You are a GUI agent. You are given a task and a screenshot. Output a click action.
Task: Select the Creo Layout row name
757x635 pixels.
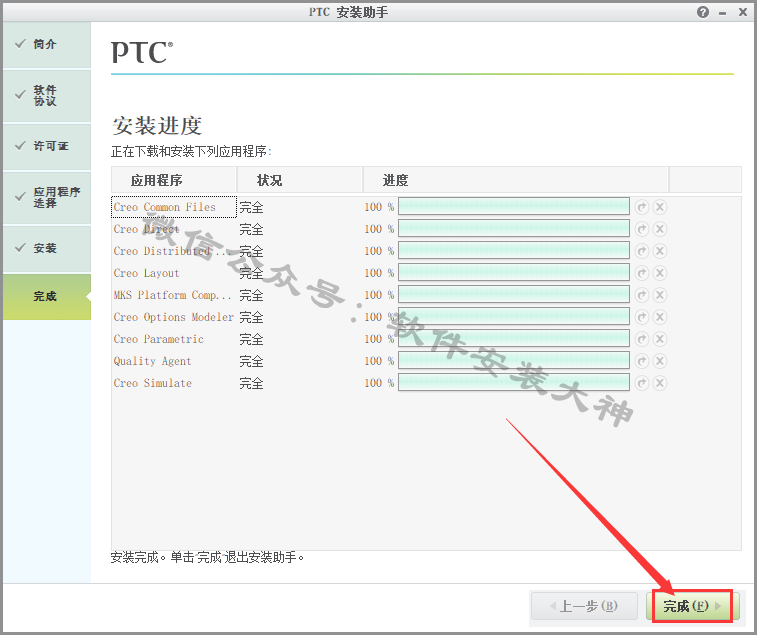(x=146, y=273)
